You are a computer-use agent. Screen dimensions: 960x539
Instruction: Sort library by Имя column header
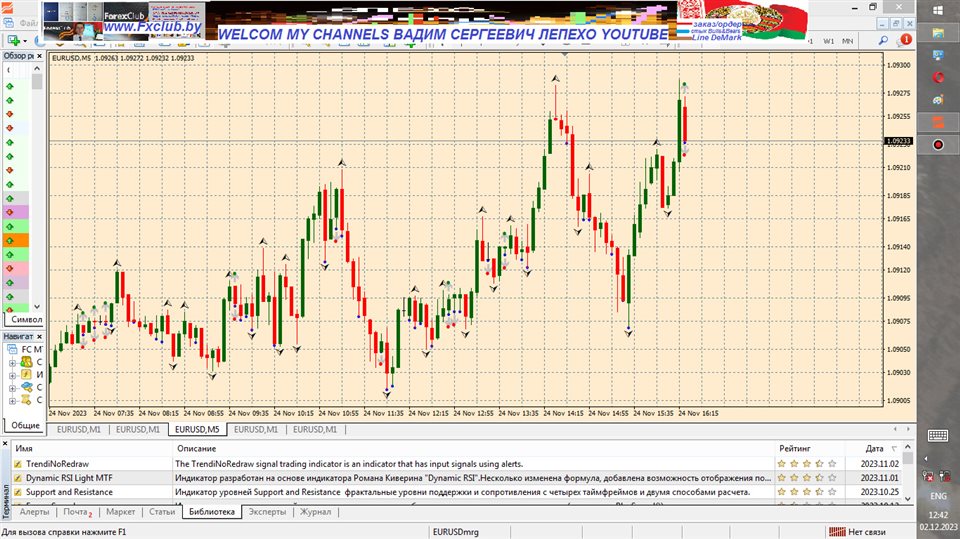[x=92, y=448]
